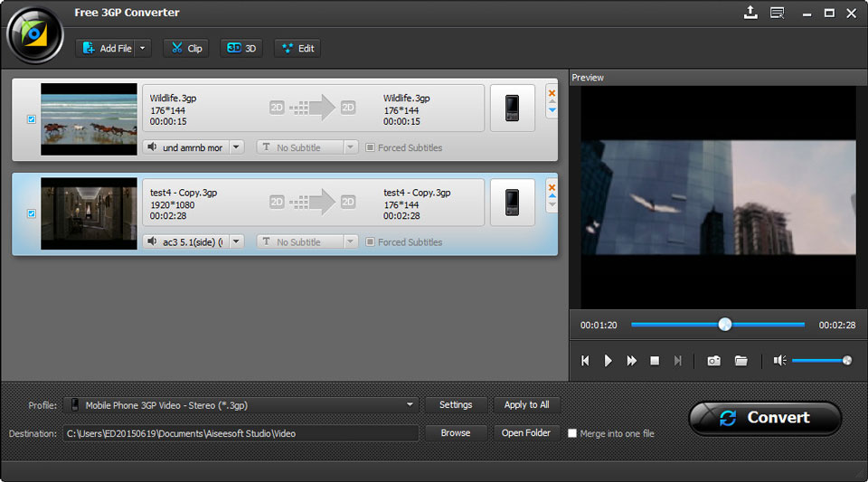Play the preview video
This screenshot has height=482, width=868.
pyautogui.click(x=608, y=361)
